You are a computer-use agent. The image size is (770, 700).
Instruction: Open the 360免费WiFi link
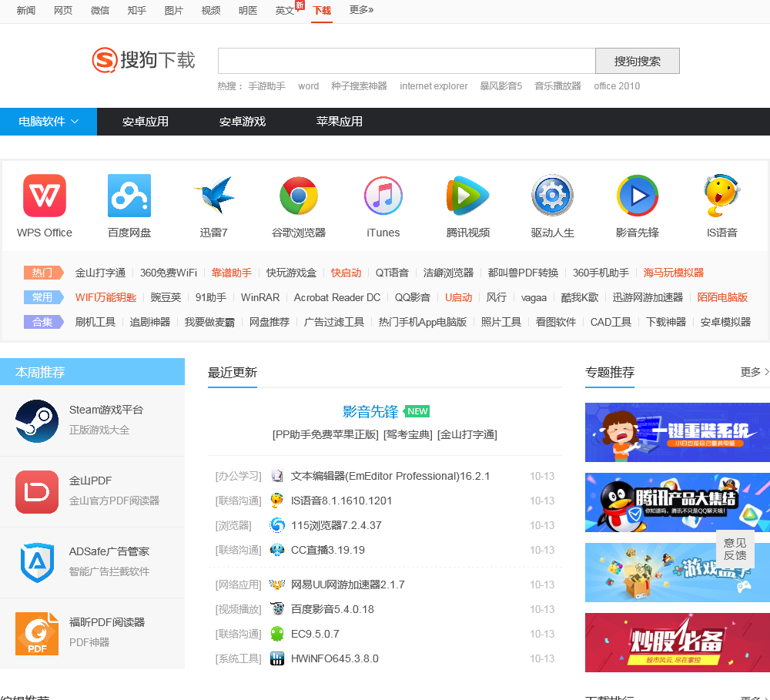click(x=169, y=273)
